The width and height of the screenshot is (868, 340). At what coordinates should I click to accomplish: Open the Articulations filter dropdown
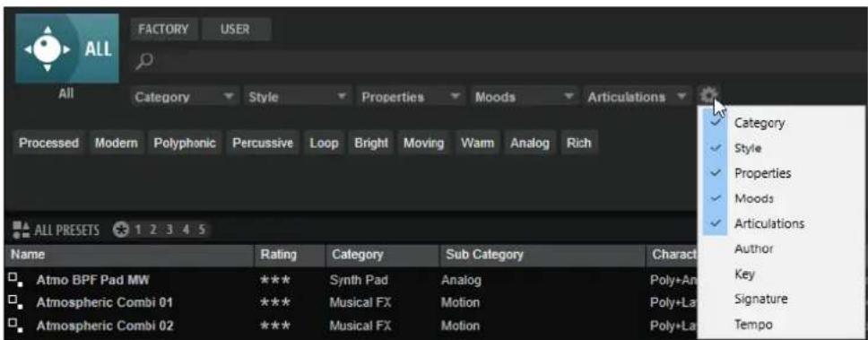coord(638,97)
